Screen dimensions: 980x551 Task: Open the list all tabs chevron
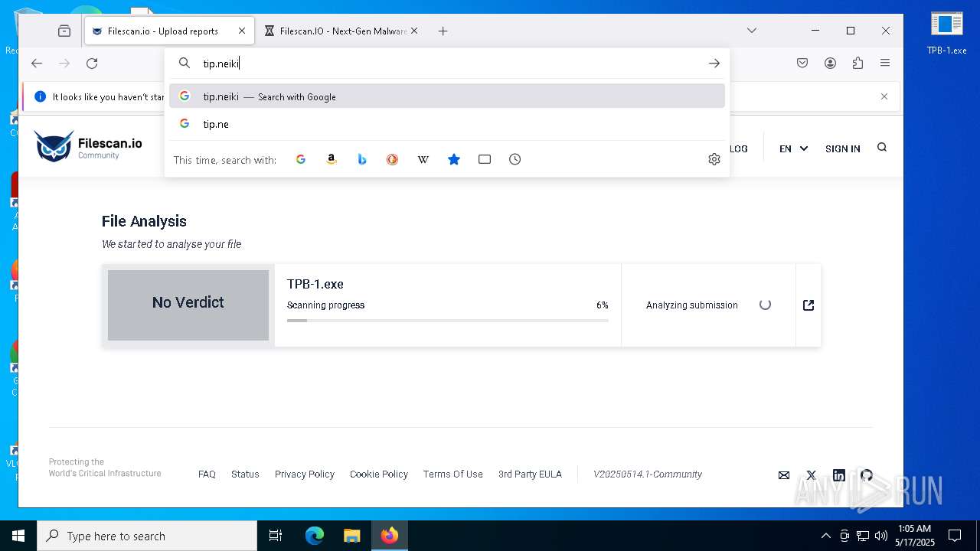click(752, 31)
